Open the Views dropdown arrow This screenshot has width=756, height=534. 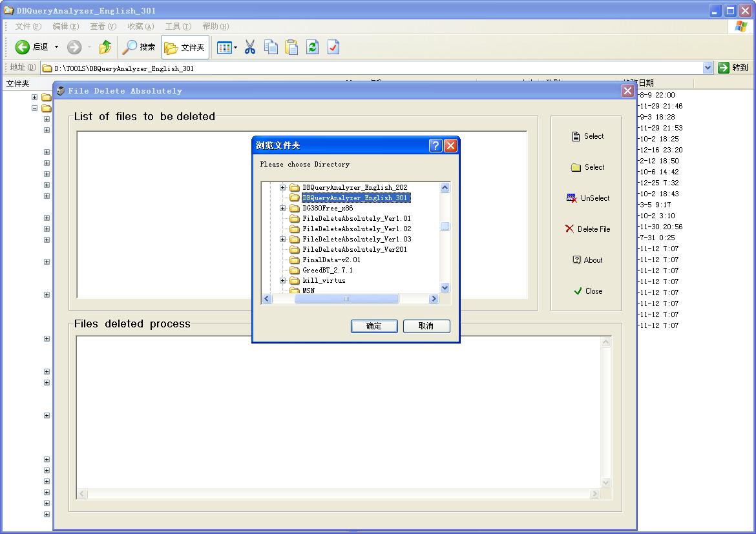pos(235,47)
